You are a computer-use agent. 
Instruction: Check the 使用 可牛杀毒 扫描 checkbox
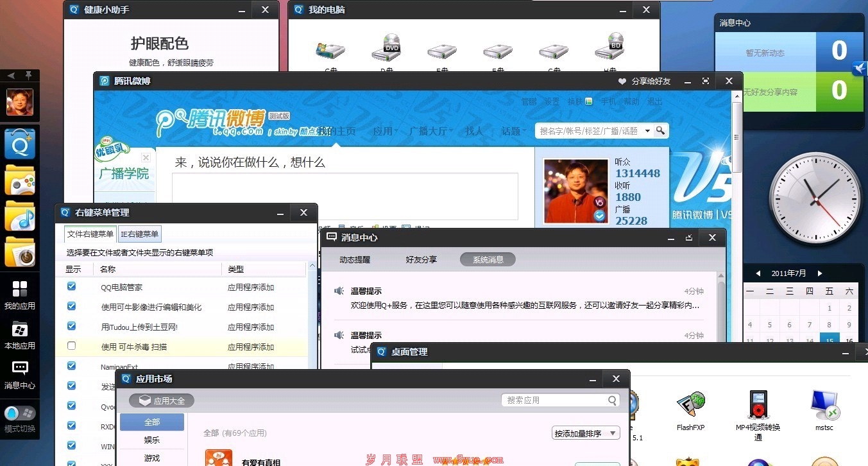(71, 346)
